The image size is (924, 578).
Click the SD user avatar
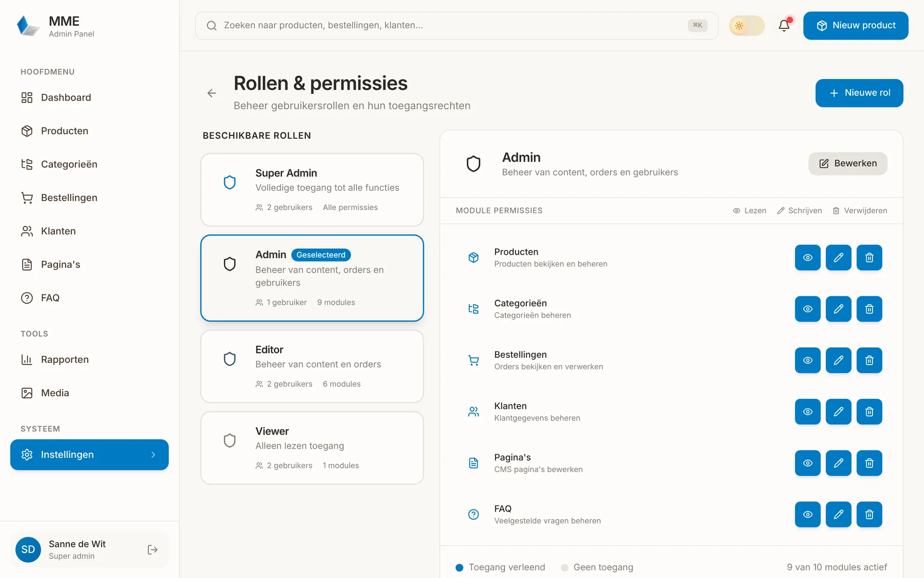coord(28,550)
